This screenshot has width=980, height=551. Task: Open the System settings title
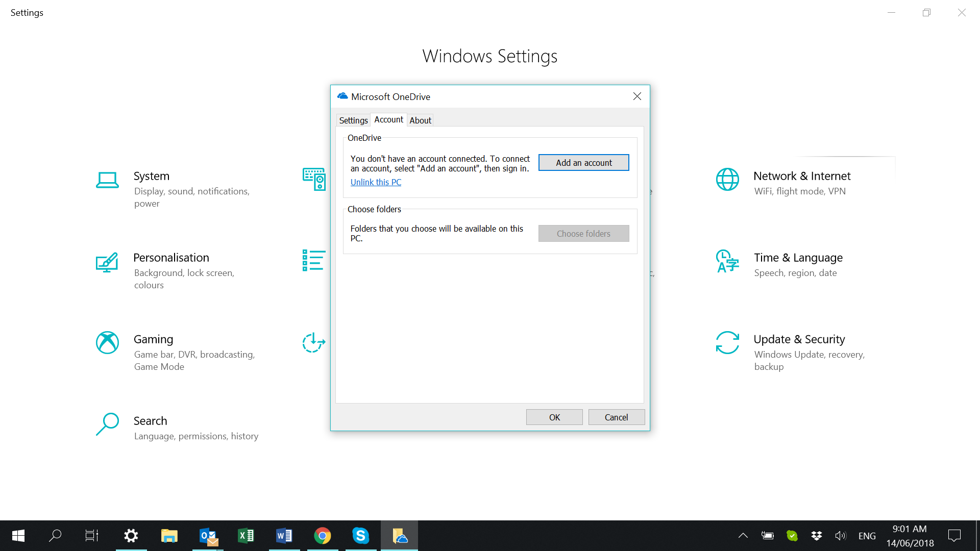coord(152,176)
